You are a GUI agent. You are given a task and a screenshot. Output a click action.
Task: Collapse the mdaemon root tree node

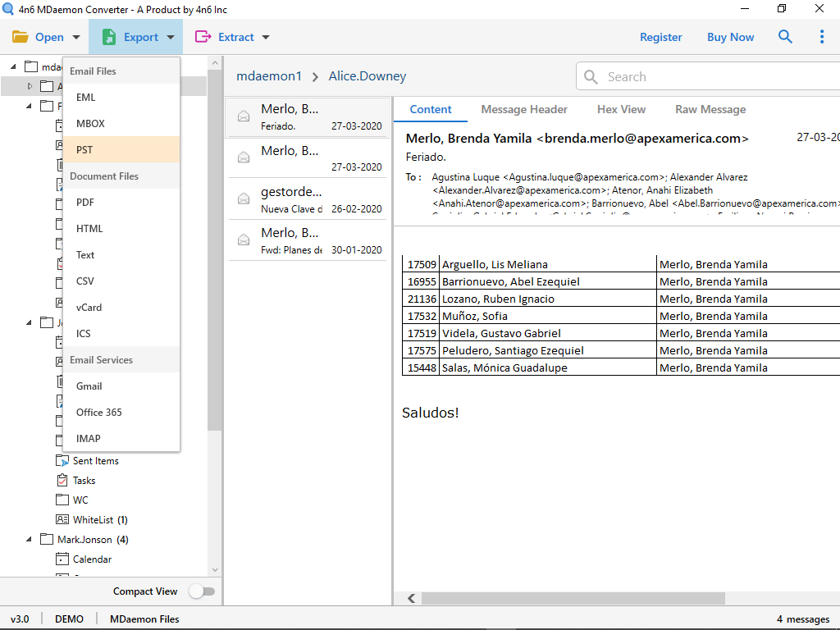[x=13, y=66]
